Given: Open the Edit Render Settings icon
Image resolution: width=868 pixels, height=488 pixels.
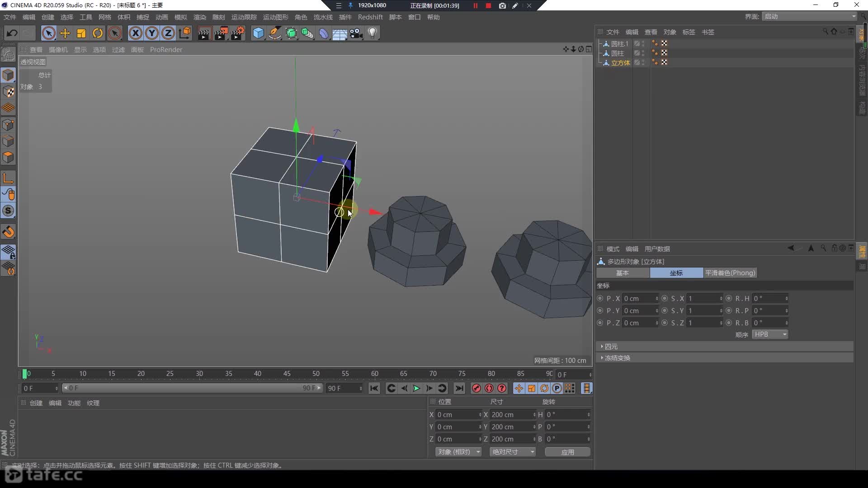Looking at the screenshot, I should (238, 33).
